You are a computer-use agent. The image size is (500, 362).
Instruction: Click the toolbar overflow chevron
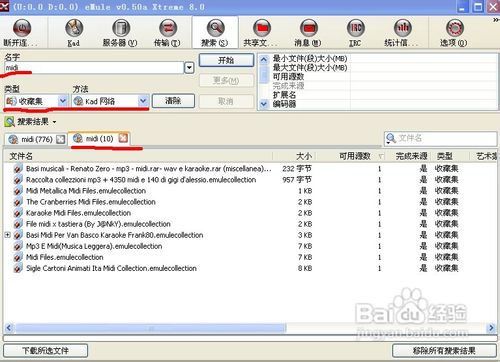click(496, 20)
